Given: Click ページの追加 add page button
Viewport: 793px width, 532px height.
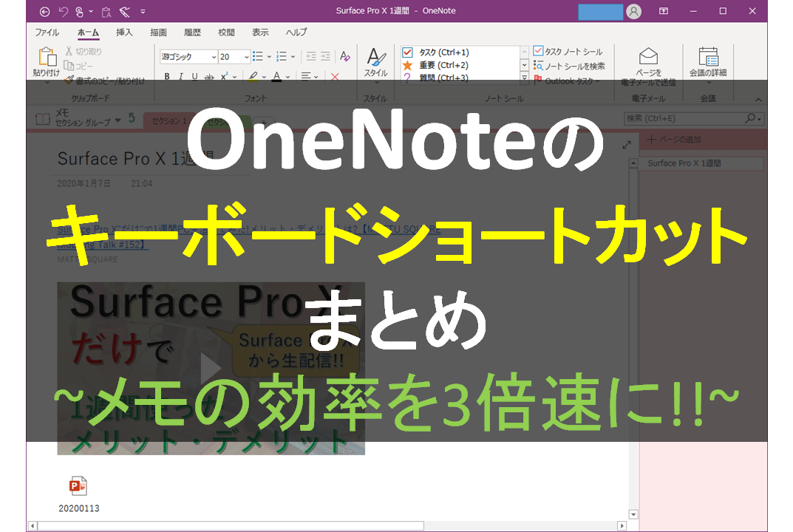Looking at the screenshot, I should [675, 140].
